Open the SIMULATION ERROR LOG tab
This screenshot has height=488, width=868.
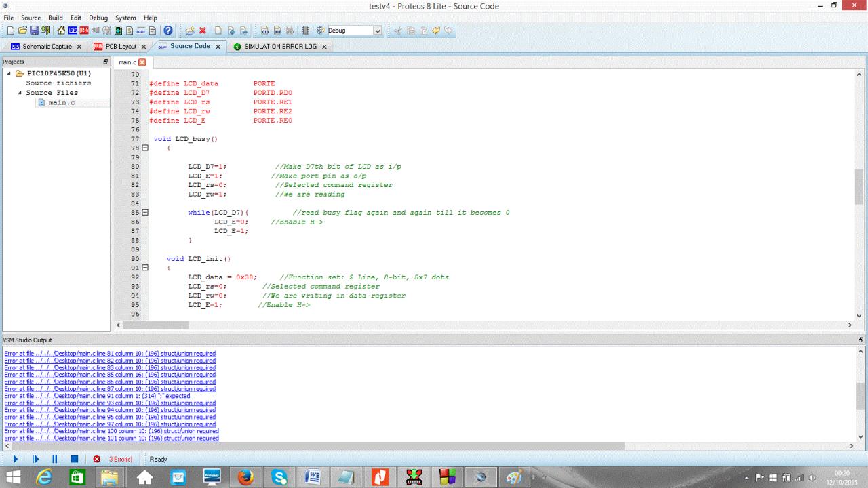coord(280,47)
